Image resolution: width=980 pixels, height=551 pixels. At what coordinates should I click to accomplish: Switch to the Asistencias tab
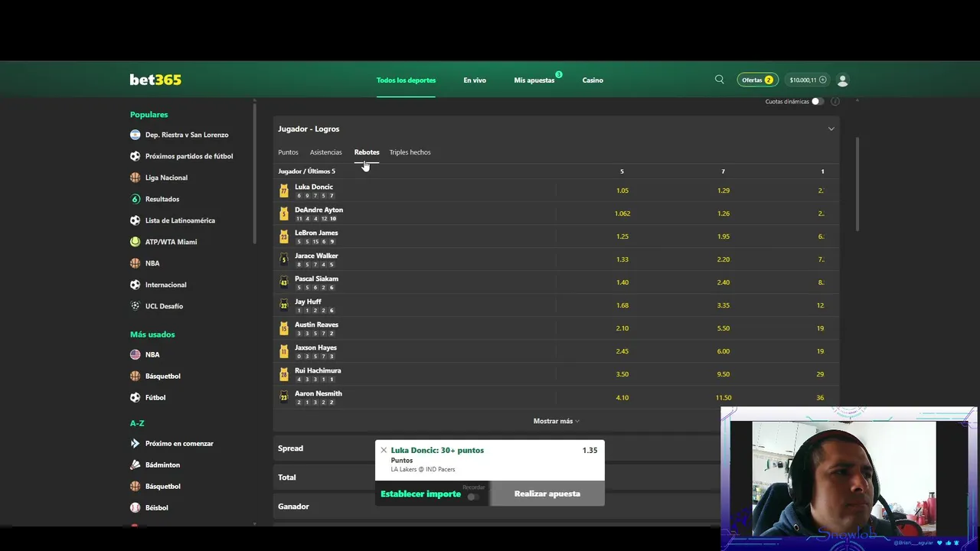(x=326, y=152)
